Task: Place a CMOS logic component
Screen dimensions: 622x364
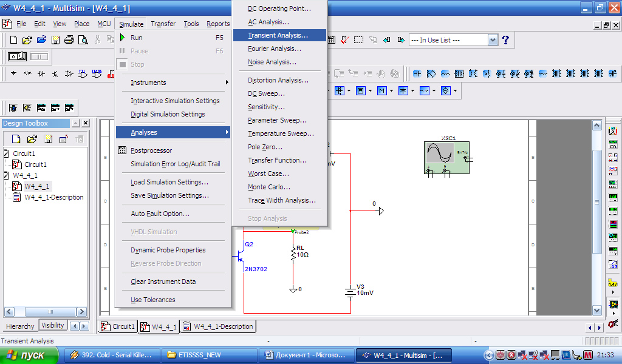Action: pos(97,73)
